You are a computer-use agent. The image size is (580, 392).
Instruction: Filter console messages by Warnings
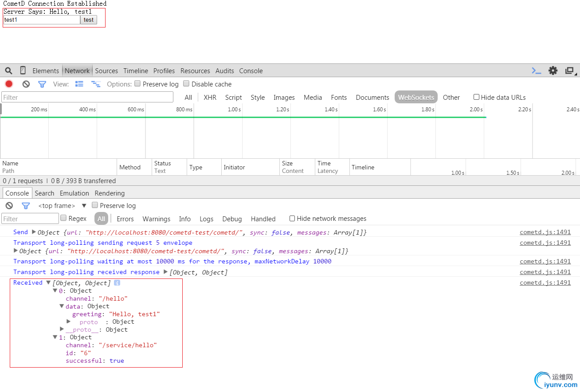pyautogui.click(x=156, y=219)
